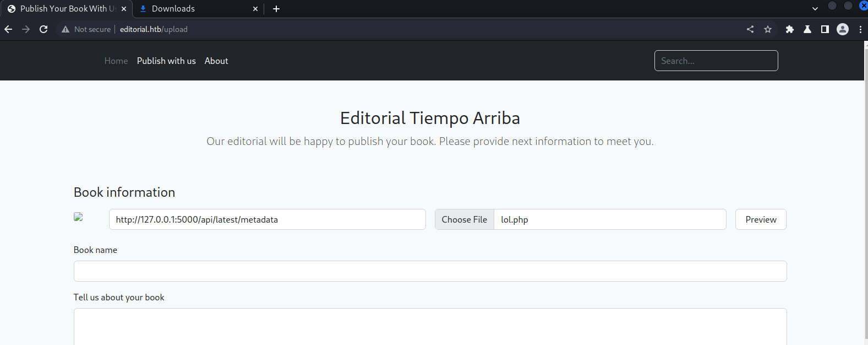Click the Preview button
This screenshot has width=868, height=345.
[761, 219]
